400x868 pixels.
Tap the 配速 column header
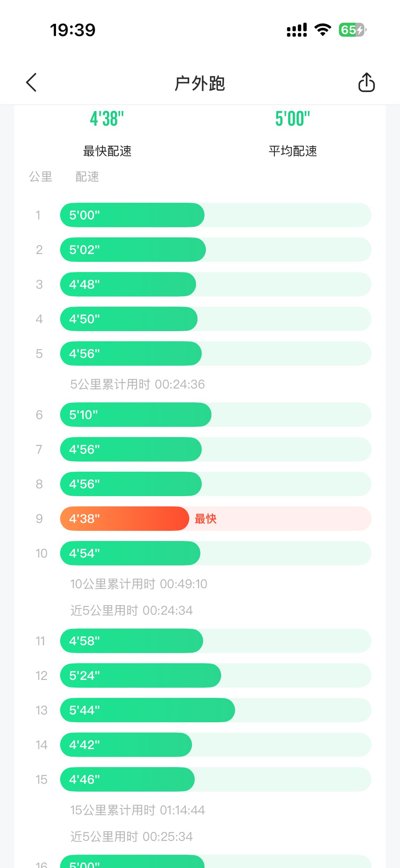point(87,177)
